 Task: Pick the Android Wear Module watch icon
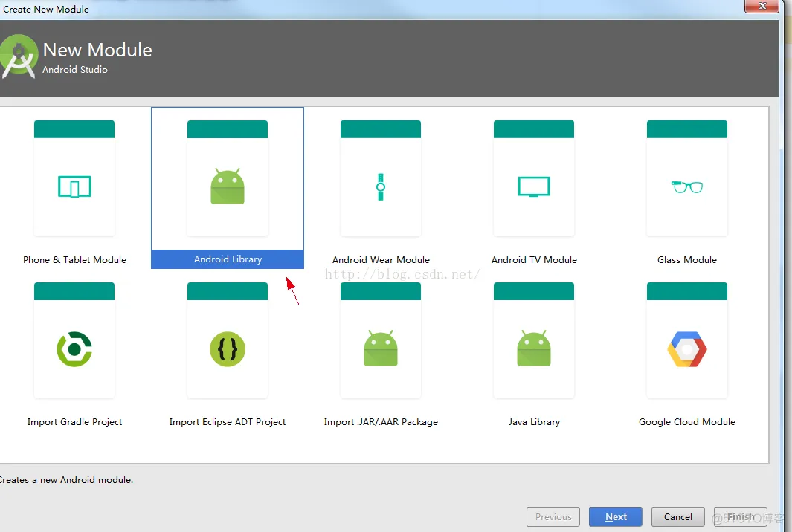pyautogui.click(x=380, y=186)
